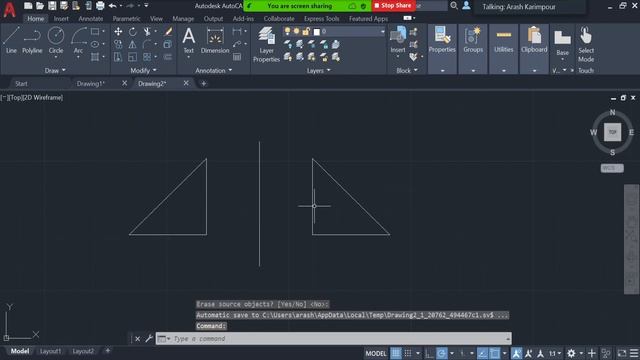Select the Array tool in Modify panel
The image size is (640, 360).
147,57
